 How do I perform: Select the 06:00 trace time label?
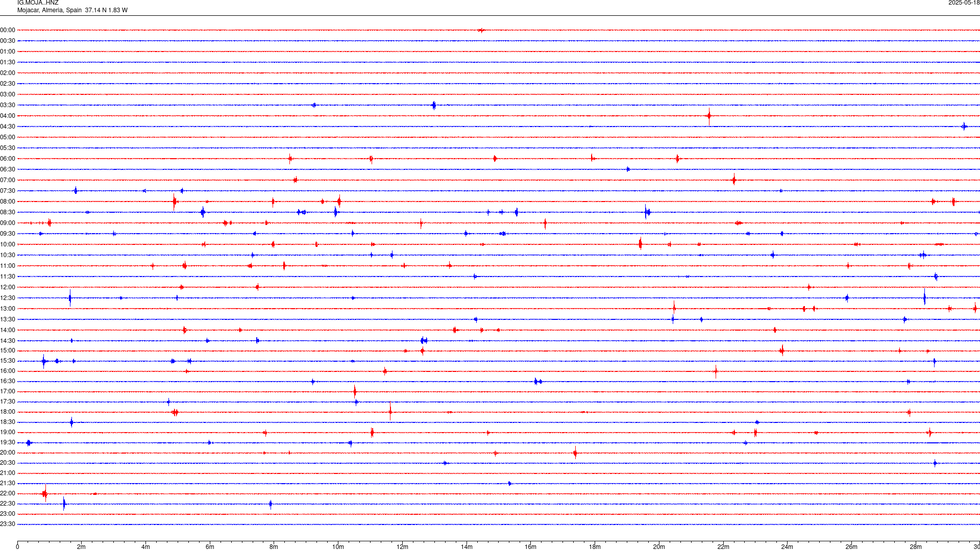coord(8,159)
